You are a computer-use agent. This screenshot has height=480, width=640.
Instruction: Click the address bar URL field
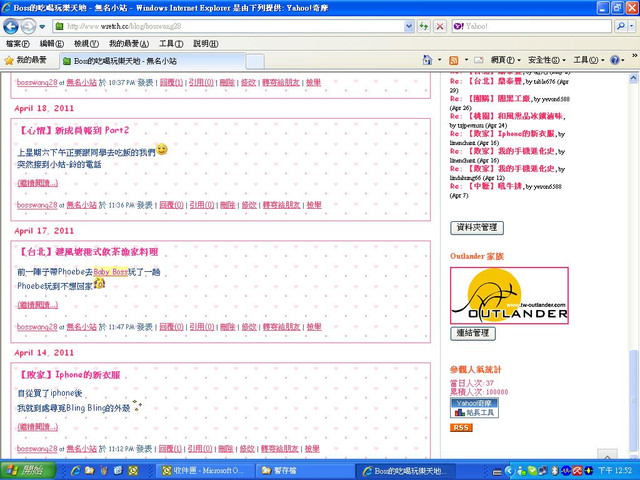(x=229, y=27)
